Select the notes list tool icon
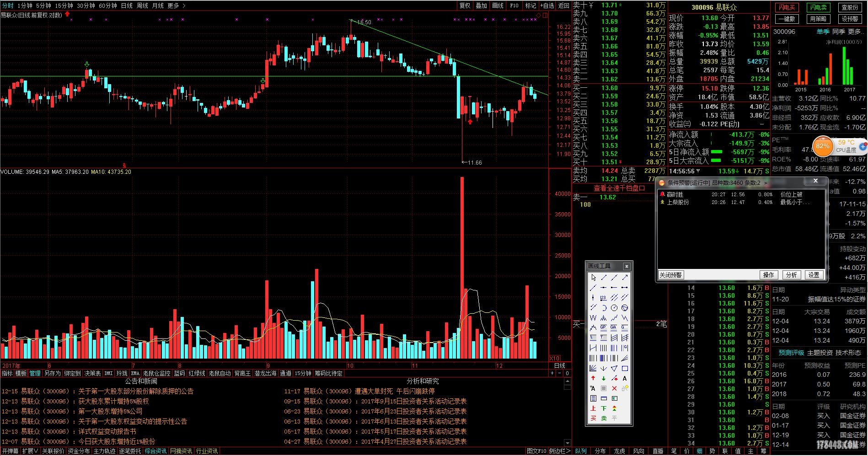 (593, 398)
